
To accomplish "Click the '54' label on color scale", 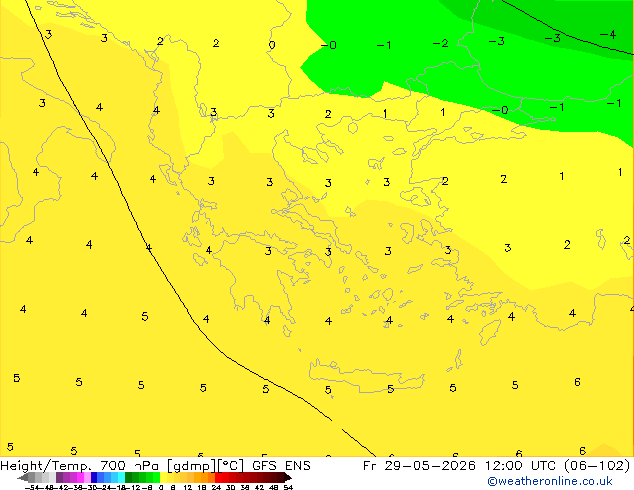I will tap(288, 487).
